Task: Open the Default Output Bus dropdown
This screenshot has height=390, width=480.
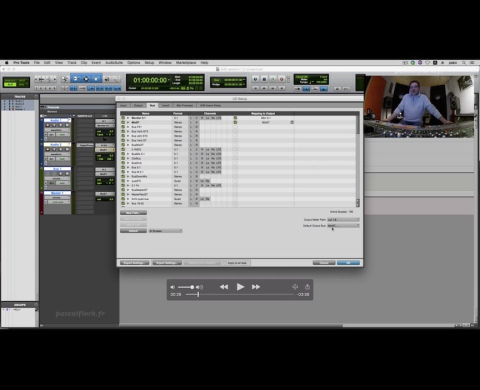Action: point(343,226)
